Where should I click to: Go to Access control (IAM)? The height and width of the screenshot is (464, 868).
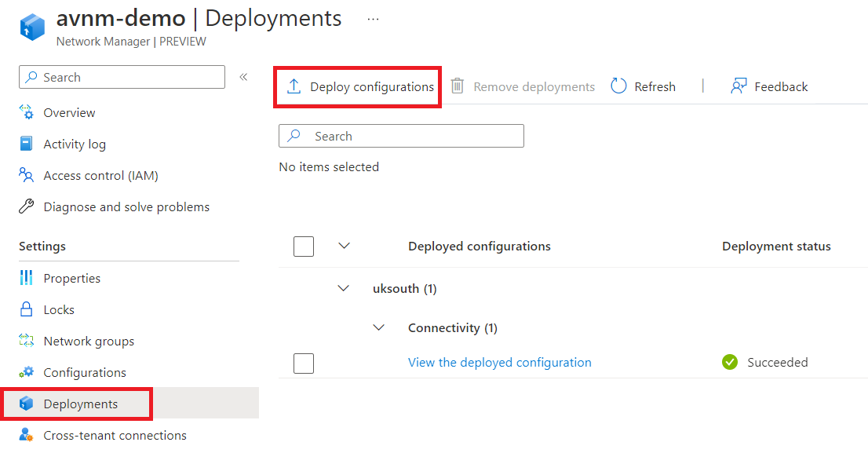pyautogui.click(x=100, y=176)
